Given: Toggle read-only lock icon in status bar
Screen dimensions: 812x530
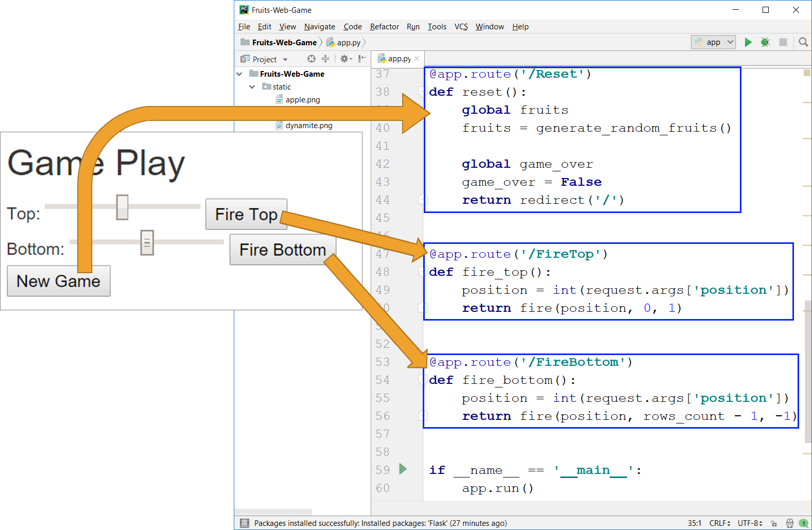Looking at the screenshot, I should pos(773,523).
